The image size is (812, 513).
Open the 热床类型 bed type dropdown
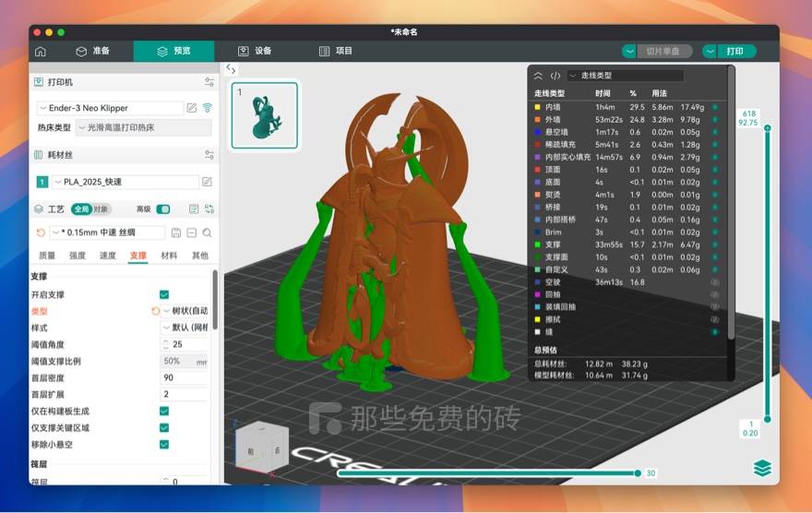click(x=143, y=127)
